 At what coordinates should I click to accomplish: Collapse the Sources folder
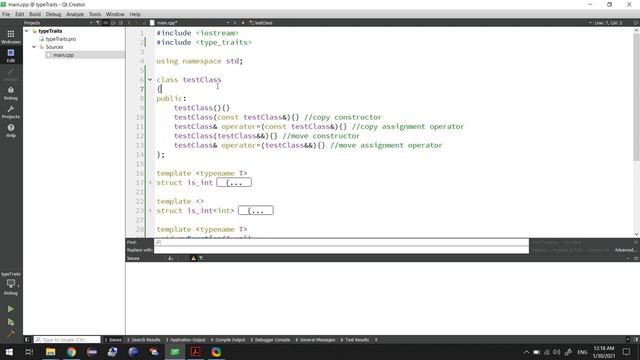(x=34, y=47)
